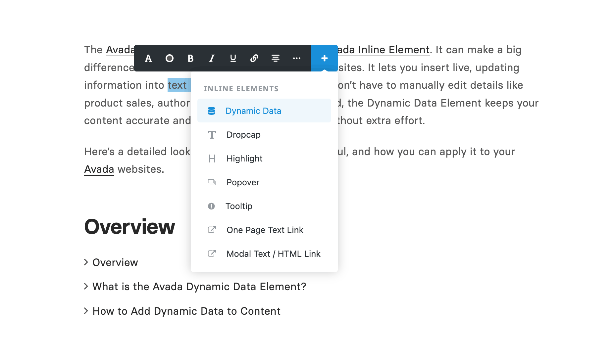Screen dimensions: 612x364
Task: Click the Tooltip exclamation icon
Action: [x=211, y=206]
